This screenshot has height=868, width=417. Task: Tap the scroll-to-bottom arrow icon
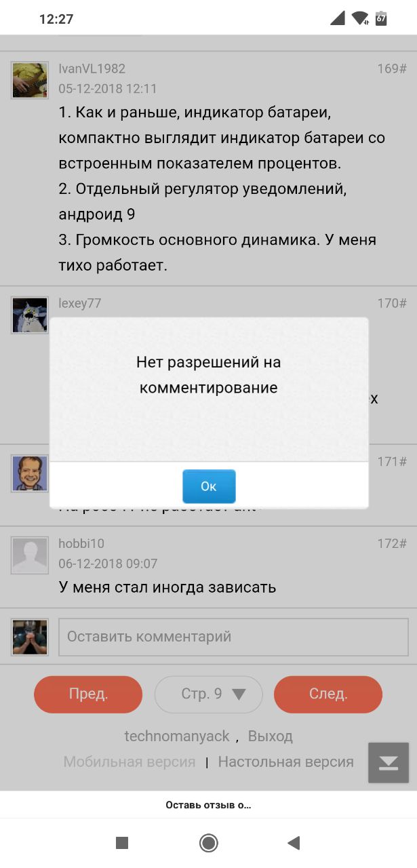[x=389, y=763]
